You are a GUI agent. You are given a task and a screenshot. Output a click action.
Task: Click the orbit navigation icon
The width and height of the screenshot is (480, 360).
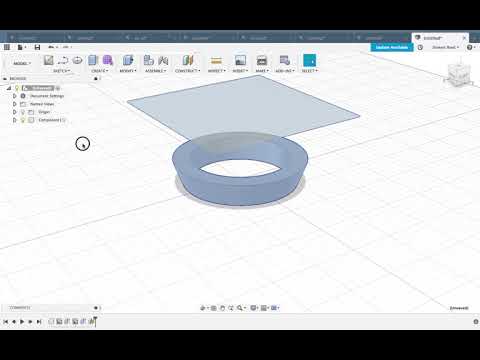point(203,308)
